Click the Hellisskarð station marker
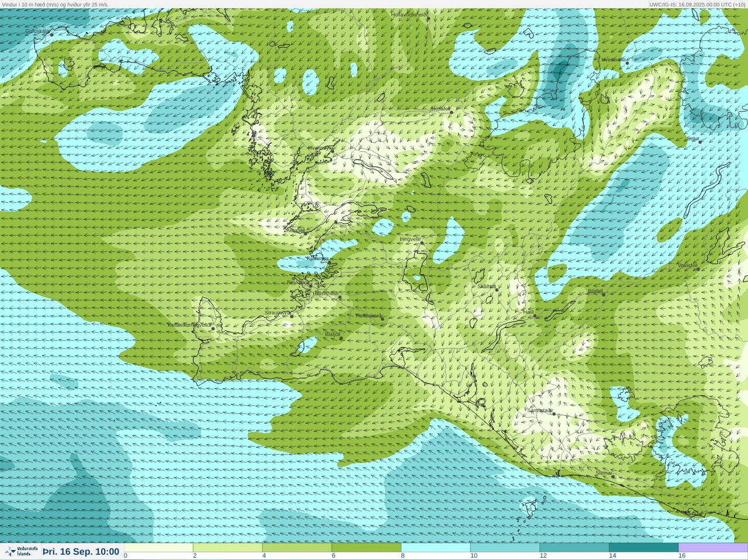748x560 pixels. click(x=383, y=319)
